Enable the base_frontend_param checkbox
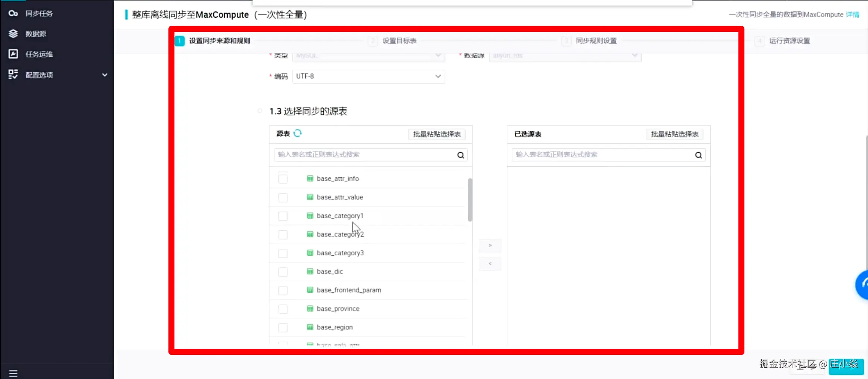868x379 pixels. [283, 290]
